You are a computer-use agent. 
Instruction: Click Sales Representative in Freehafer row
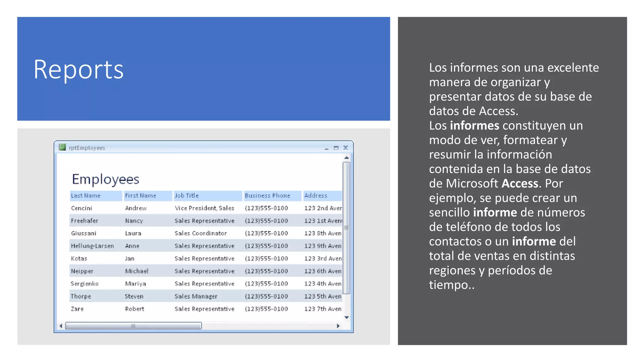click(x=204, y=221)
